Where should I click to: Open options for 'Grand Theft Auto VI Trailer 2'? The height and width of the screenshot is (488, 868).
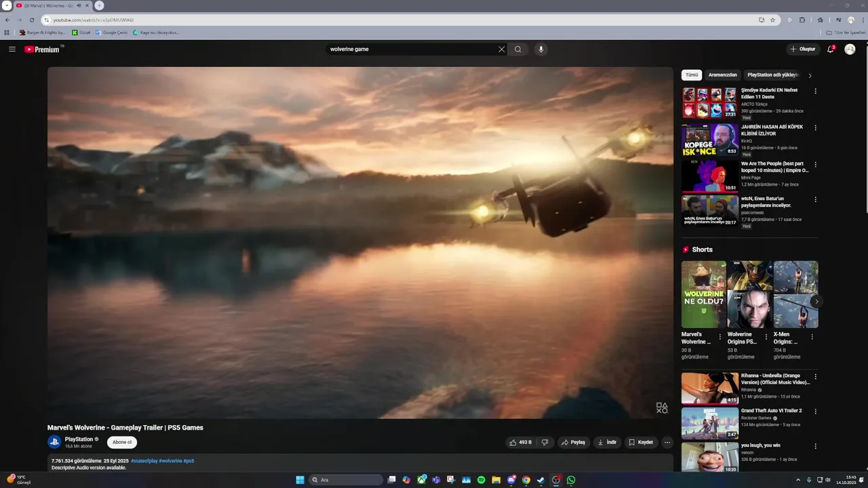(x=815, y=411)
